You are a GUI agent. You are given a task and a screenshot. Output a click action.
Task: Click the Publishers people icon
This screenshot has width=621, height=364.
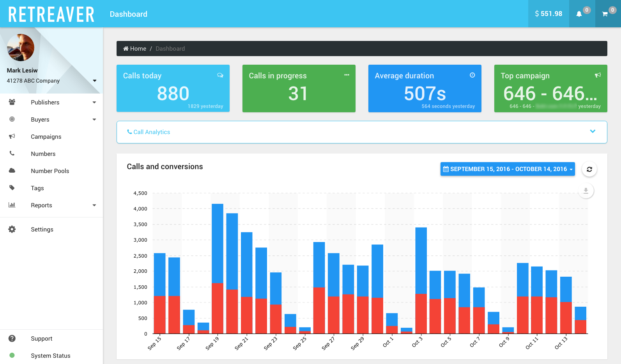point(12,102)
